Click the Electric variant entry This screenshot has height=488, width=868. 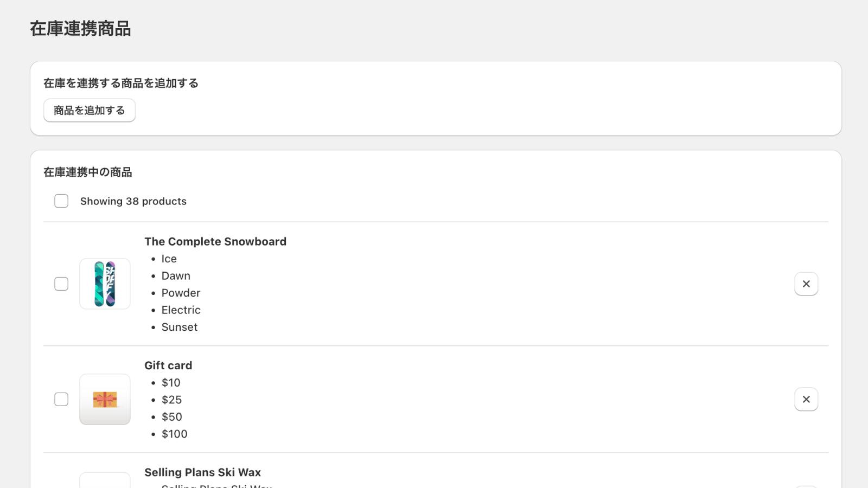[181, 310]
